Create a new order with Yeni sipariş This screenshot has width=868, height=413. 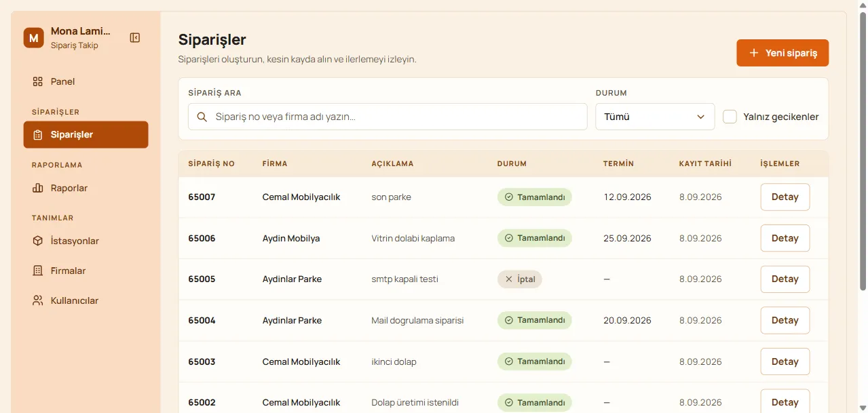point(782,53)
